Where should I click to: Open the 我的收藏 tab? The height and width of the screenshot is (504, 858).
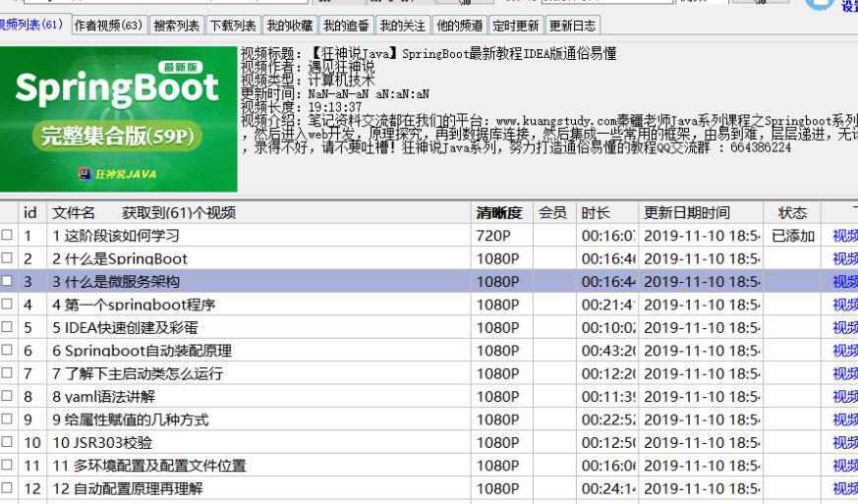coord(290,26)
